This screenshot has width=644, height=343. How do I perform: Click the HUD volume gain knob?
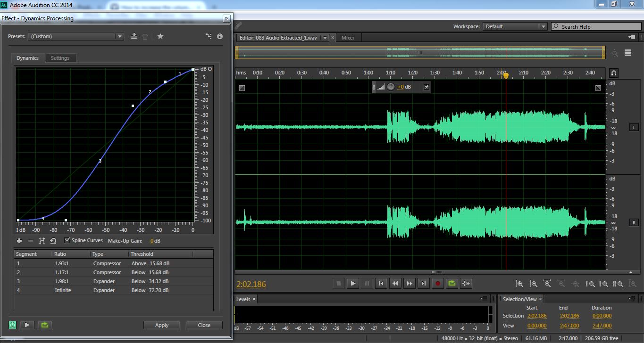pyautogui.click(x=391, y=87)
